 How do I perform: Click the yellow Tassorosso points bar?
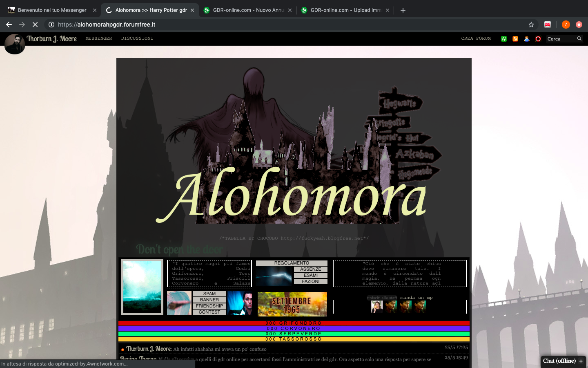pos(294,339)
